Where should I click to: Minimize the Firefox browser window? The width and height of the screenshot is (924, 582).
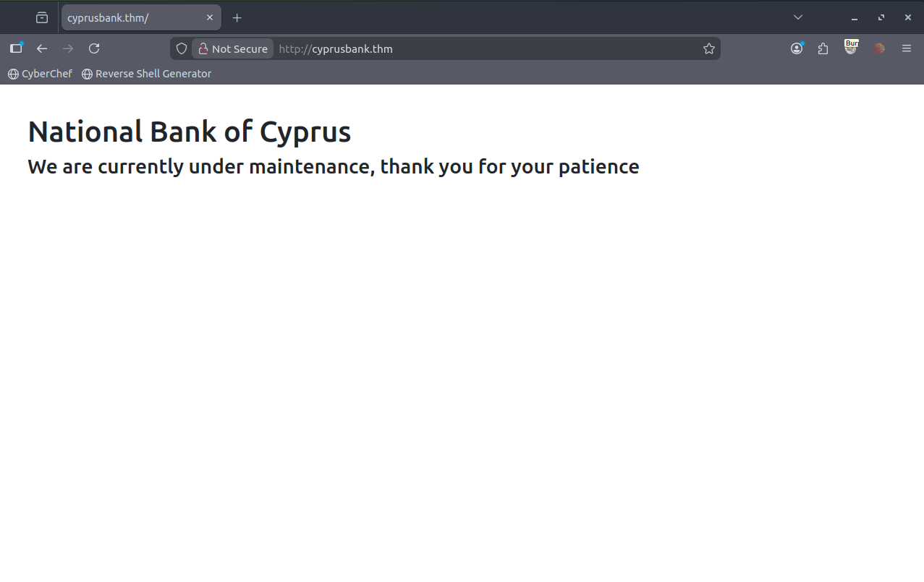(x=854, y=18)
